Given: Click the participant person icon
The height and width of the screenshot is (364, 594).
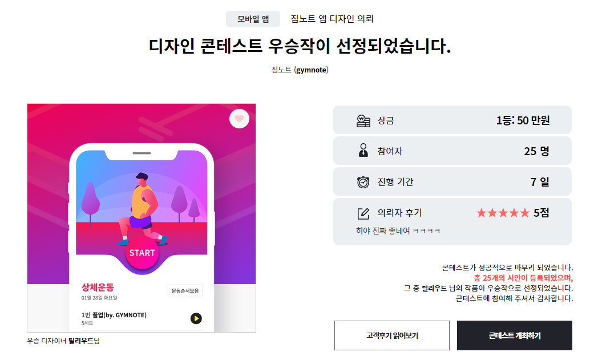Looking at the screenshot, I should coord(363,151).
